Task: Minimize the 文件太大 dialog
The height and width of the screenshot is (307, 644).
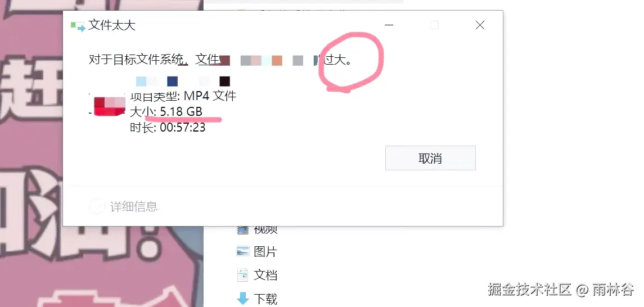Action: (x=389, y=25)
